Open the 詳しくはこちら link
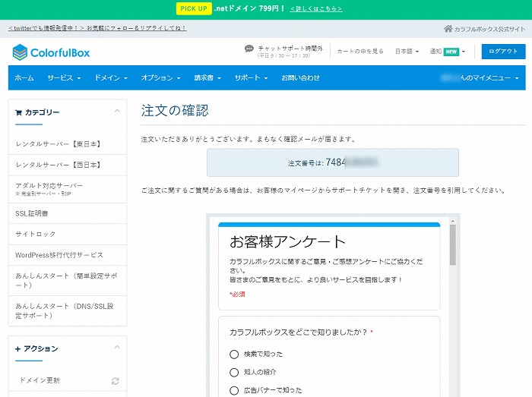532x397 pixels. [316, 8]
